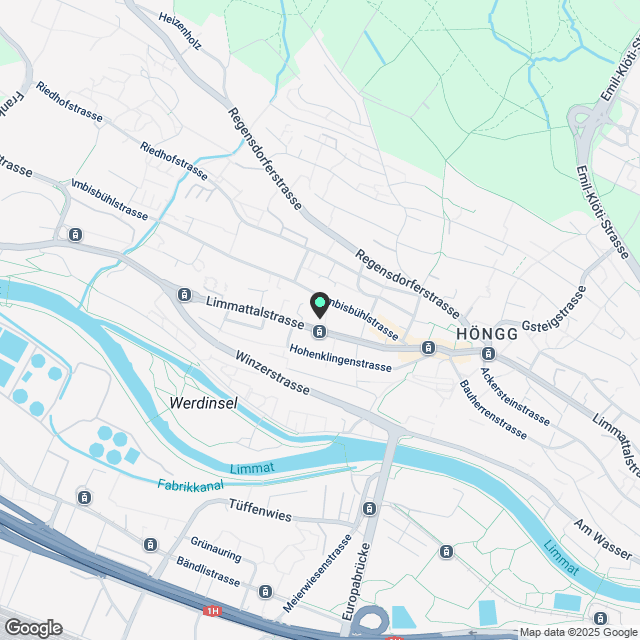Click tram stop icon near Ambisbühlstrasse west end
640x640 pixels.
[x=75, y=235]
